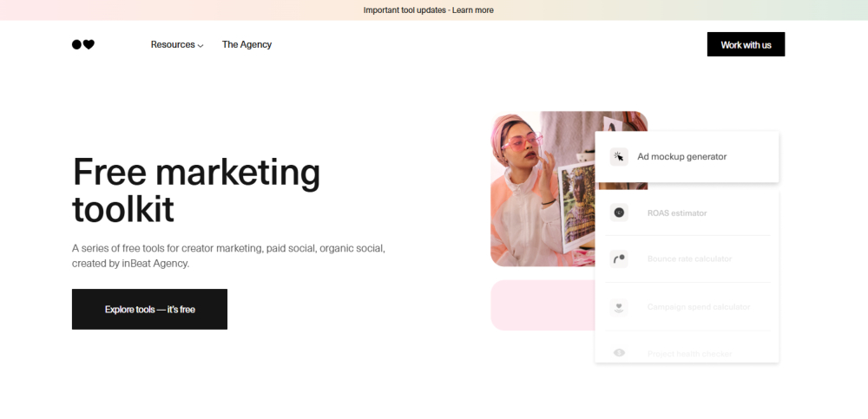Click Explore tools — it's free button

[149, 310]
